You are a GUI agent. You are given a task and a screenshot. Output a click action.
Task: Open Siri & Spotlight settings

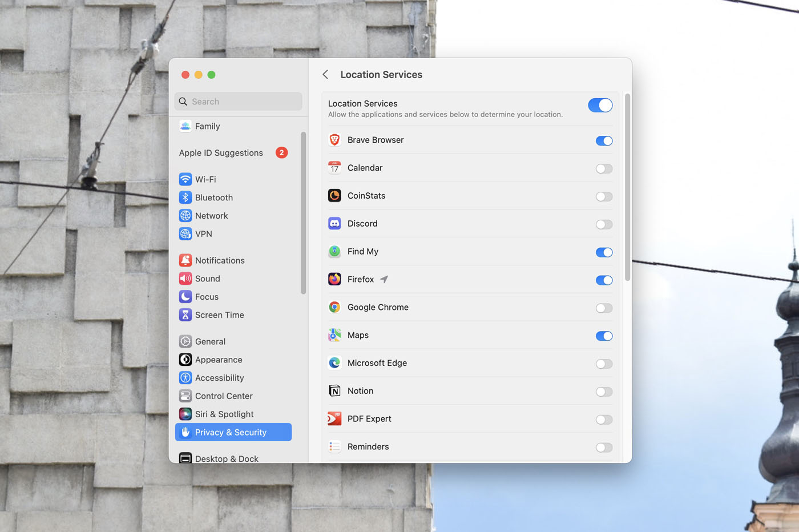click(224, 414)
